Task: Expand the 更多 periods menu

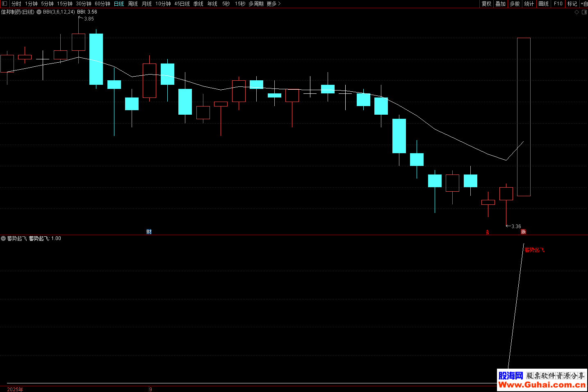Action: [273, 4]
